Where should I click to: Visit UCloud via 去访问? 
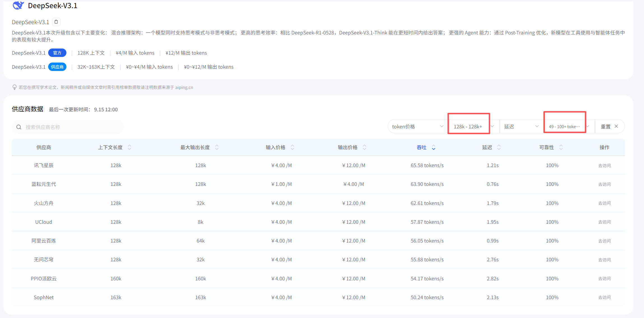[604, 222]
